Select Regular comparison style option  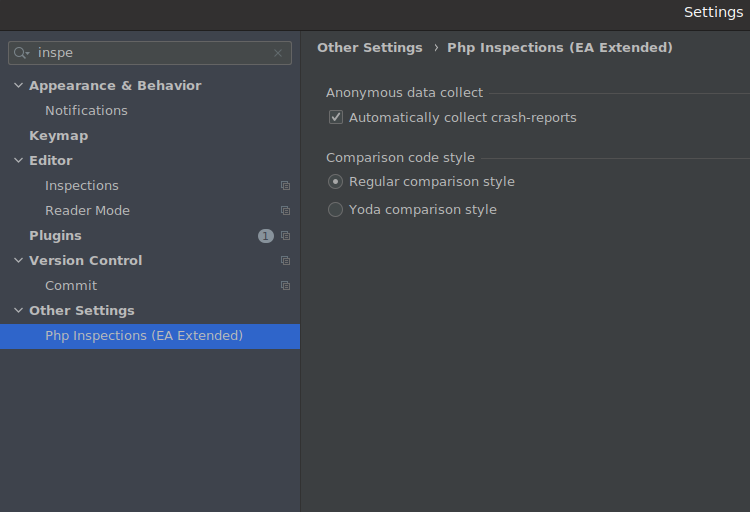point(336,182)
